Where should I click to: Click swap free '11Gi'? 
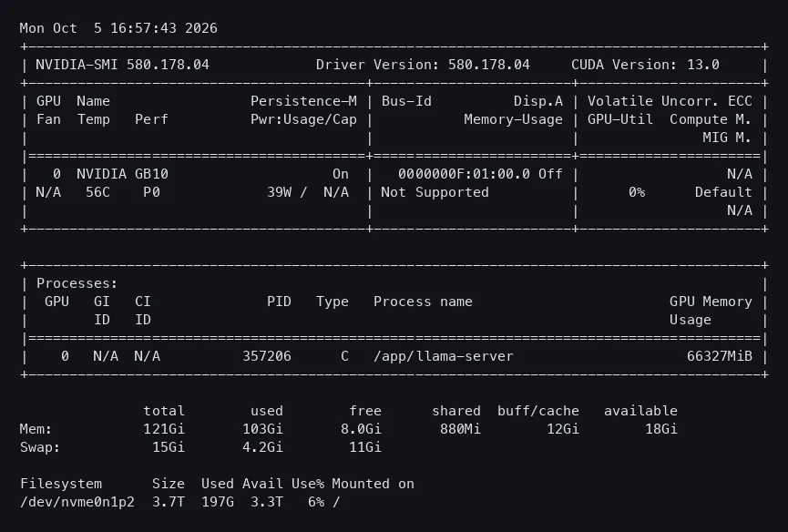click(x=365, y=447)
